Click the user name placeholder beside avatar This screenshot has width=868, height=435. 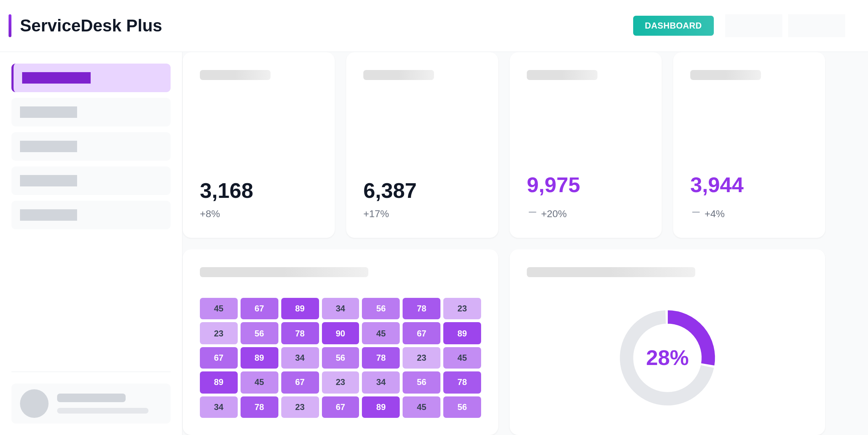pyautogui.click(x=91, y=398)
